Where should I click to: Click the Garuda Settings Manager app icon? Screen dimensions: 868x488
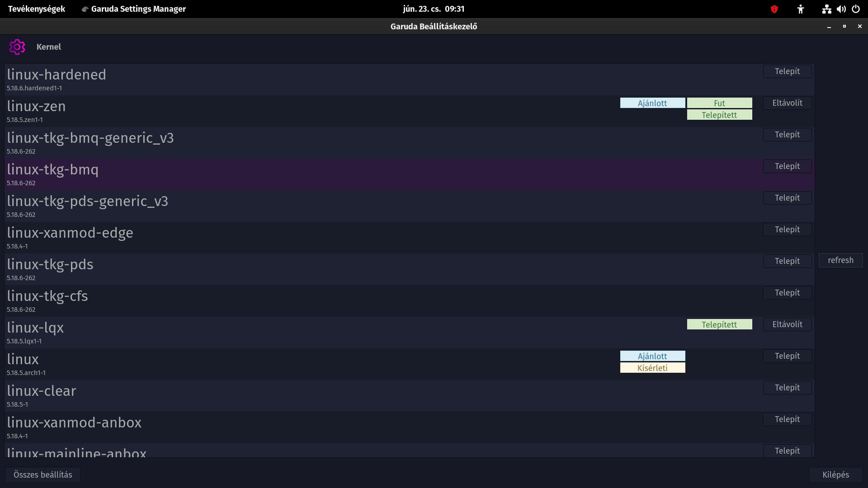click(x=85, y=9)
